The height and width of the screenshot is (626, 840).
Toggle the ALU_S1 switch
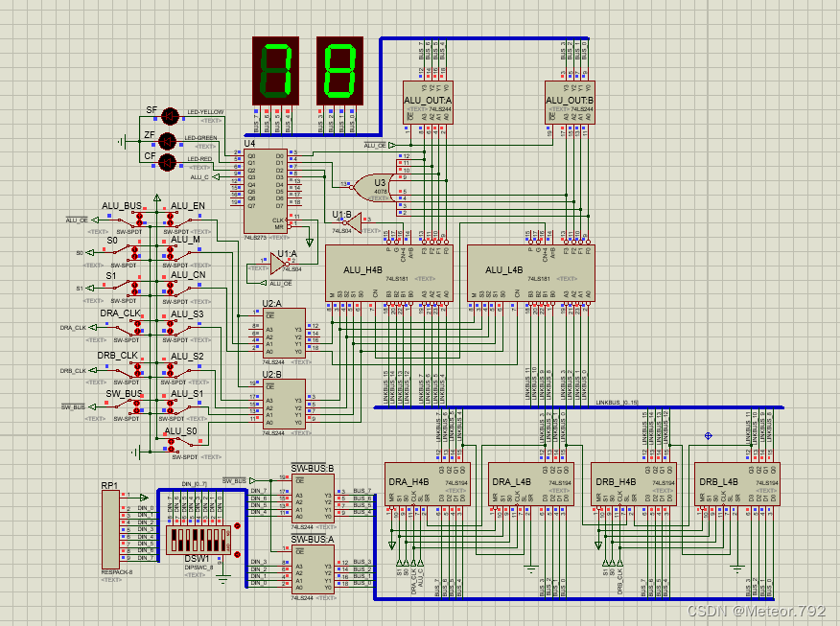point(181,407)
